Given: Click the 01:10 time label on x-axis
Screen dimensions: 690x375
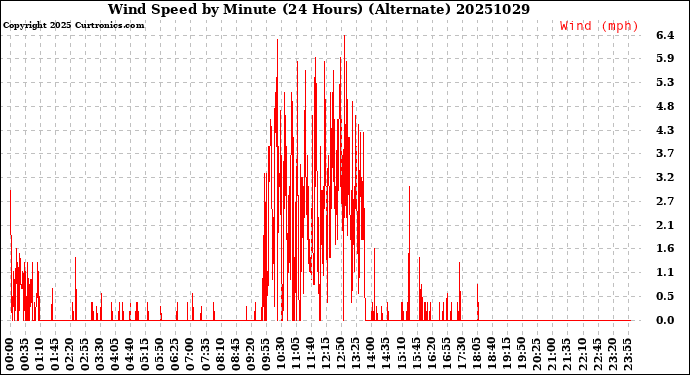Looking at the screenshot, I should click(x=40, y=355).
